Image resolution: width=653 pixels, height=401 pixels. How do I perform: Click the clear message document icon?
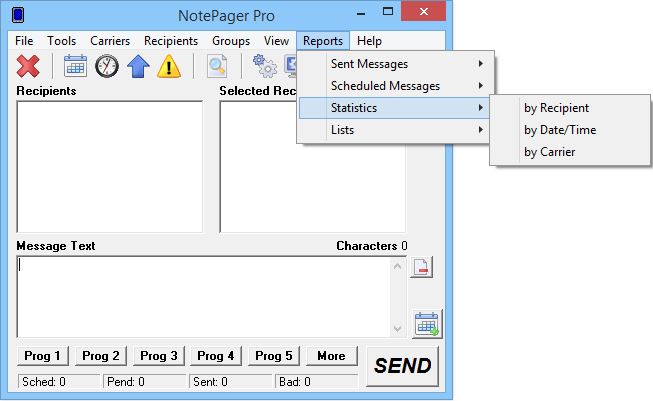point(421,267)
